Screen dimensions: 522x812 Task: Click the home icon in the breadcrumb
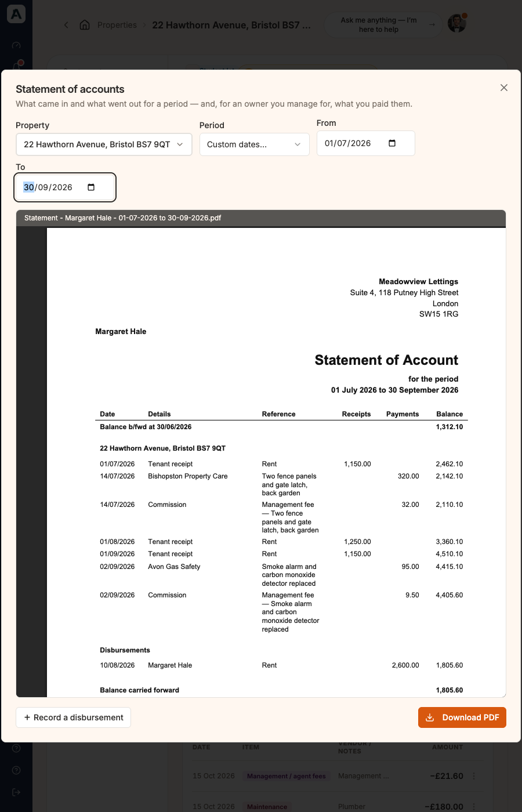point(85,25)
